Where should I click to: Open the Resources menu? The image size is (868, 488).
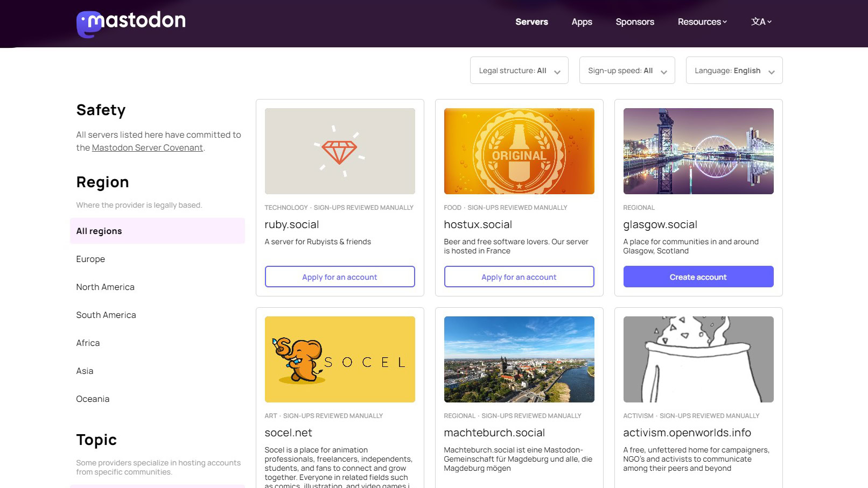[702, 22]
